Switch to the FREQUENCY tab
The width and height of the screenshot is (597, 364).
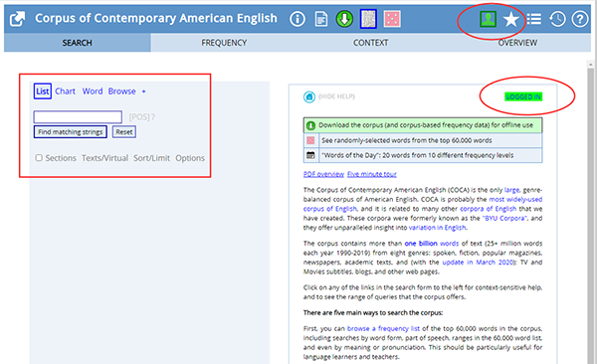[224, 43]
